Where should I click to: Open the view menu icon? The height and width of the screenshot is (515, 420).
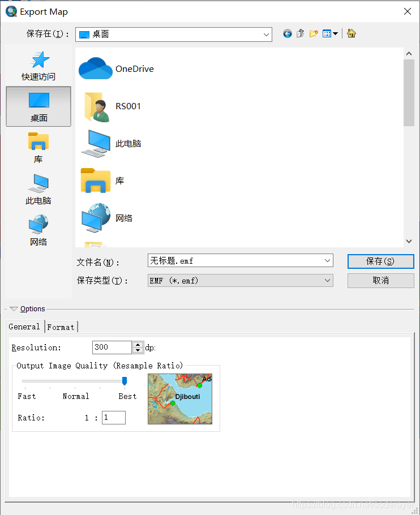tap(330, 33)
